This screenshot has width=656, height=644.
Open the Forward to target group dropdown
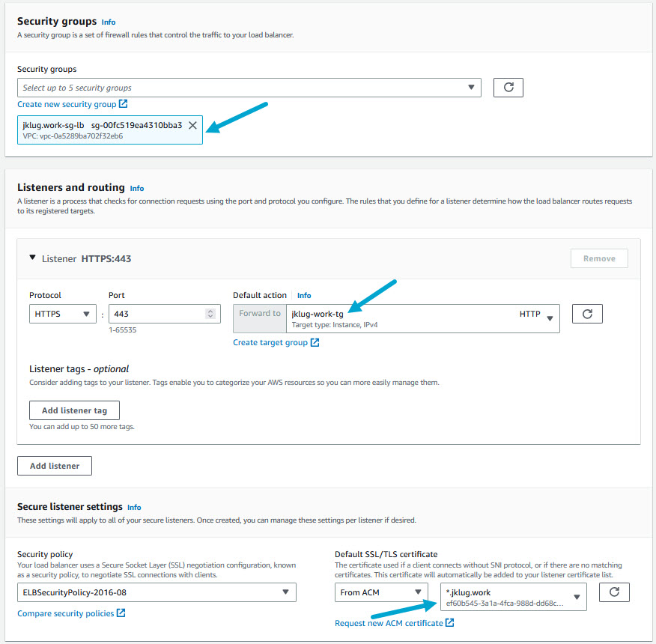tap(422, 318)
